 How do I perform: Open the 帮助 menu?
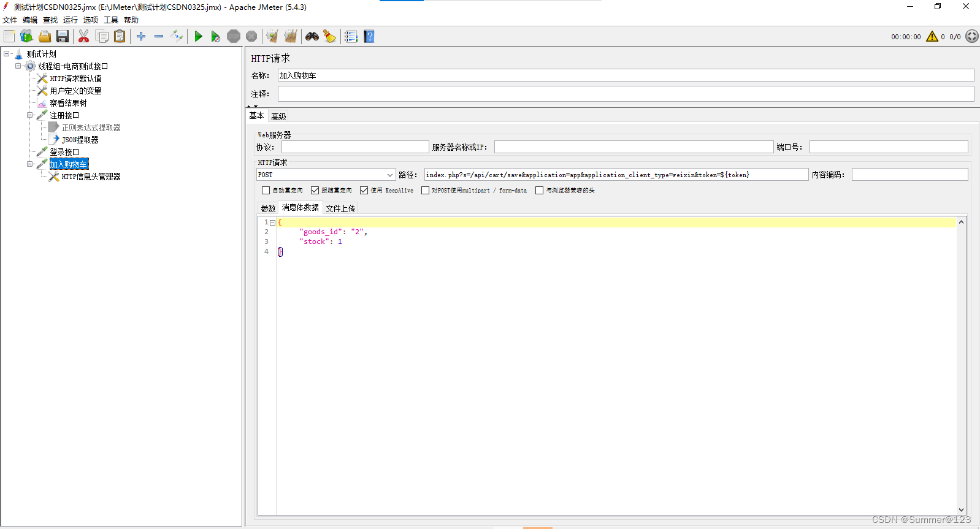pyautogui.click(x=131, y=20)
